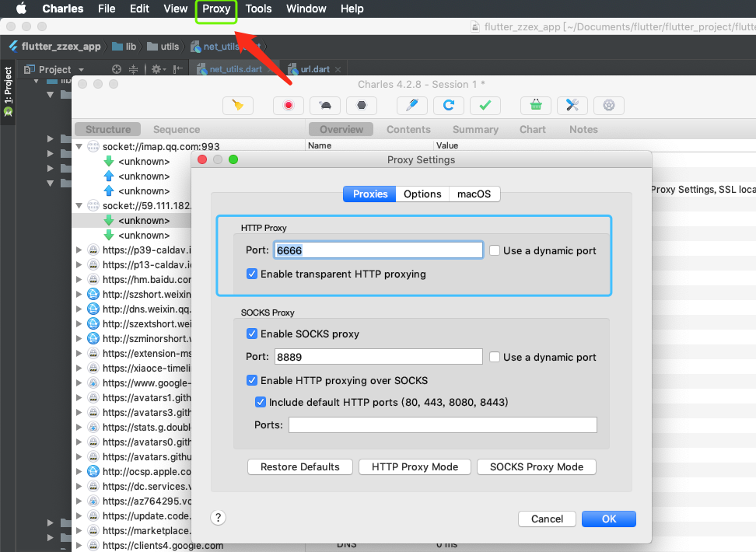Click the IDE collapse all icon
Image resolution: width=756 pixels, height=552 pixels.
(134, 69)
